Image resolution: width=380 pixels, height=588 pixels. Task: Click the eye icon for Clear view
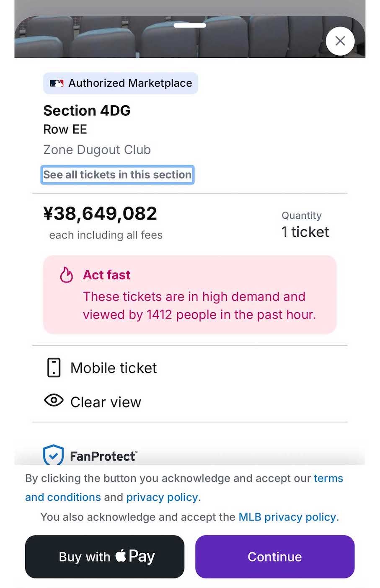tap(54, 401)
